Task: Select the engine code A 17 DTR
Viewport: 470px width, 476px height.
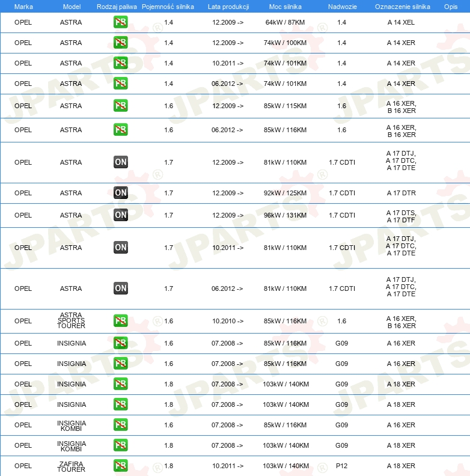Action: pyautogui.click(x=401, y=193)
